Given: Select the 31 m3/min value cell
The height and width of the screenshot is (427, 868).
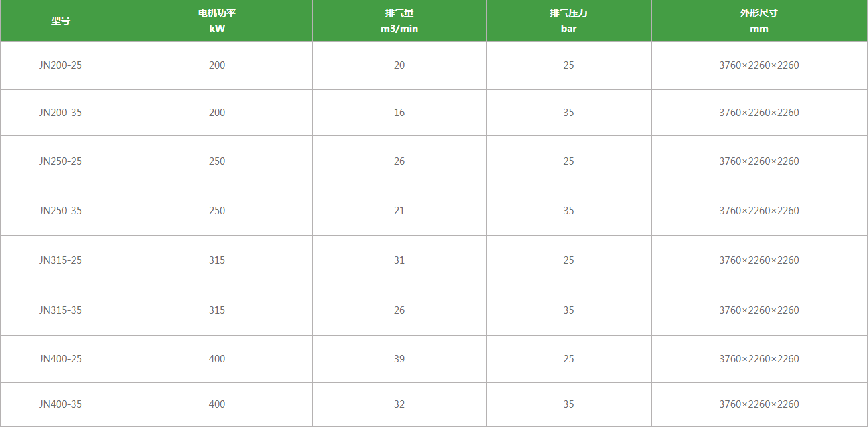Looking at the screenshot, I should click(x=399, y=260).
